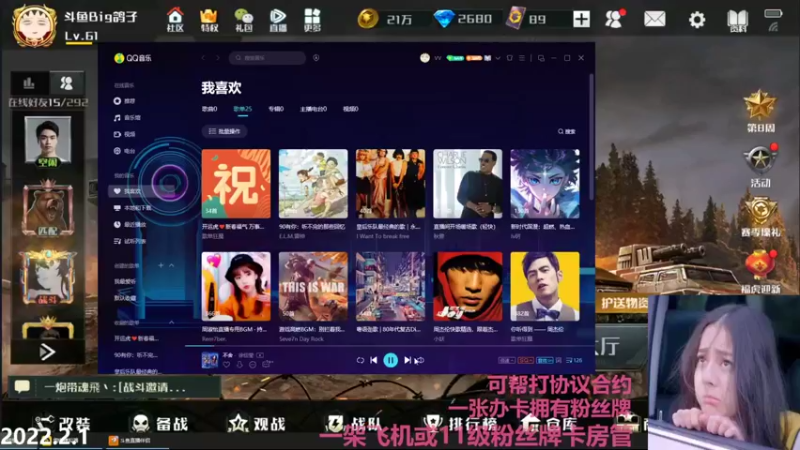Go forward with QQ Music forward arrow

click(x=218, y=58)
